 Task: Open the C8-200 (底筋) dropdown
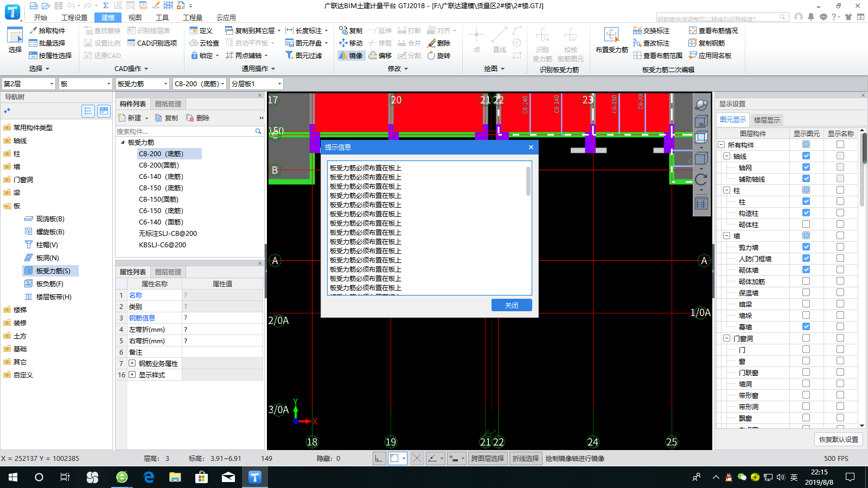pyautogui.click(x=200, y=84)
